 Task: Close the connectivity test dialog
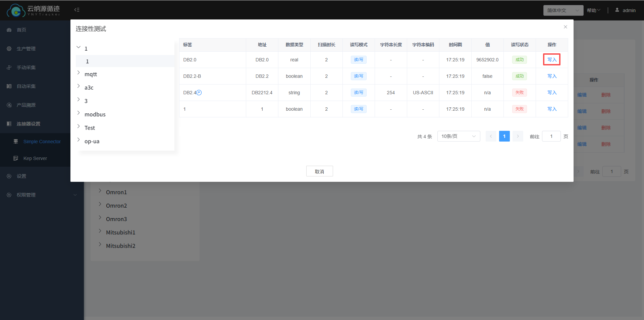pyautogui.click(x=566, y=27)
